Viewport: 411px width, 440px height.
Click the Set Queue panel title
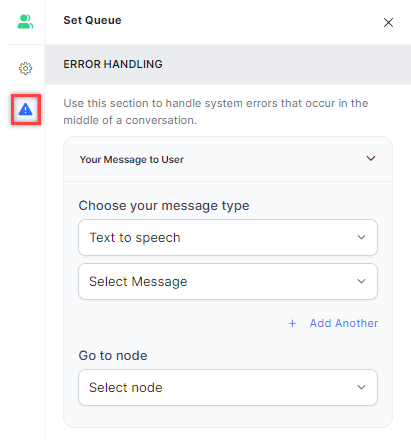tap(92, 20)
